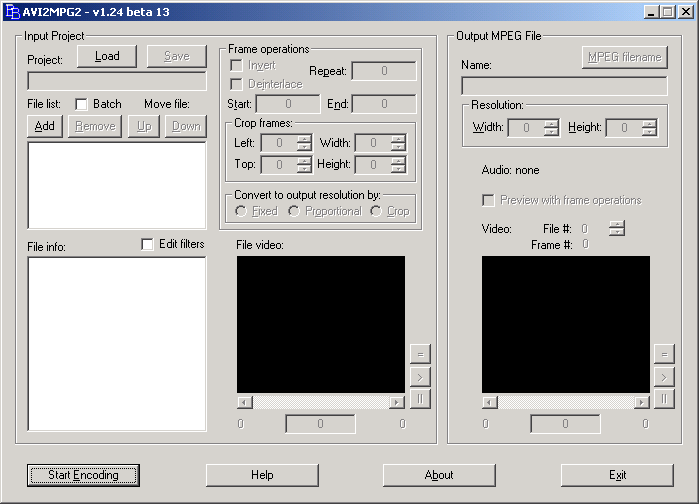Click left scroll arrow under output preview
Screen dimensions: 699x504
[x=490, y=401]
